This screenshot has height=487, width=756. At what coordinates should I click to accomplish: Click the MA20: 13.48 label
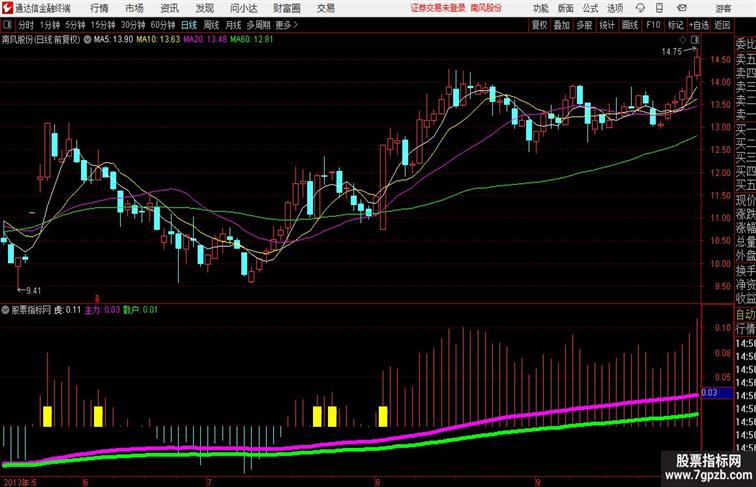click(x=205, y=40)
